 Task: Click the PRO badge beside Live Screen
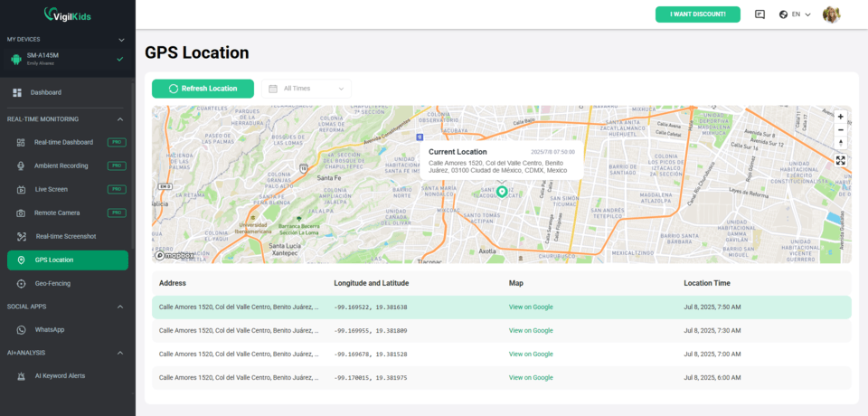coord(117,189)
